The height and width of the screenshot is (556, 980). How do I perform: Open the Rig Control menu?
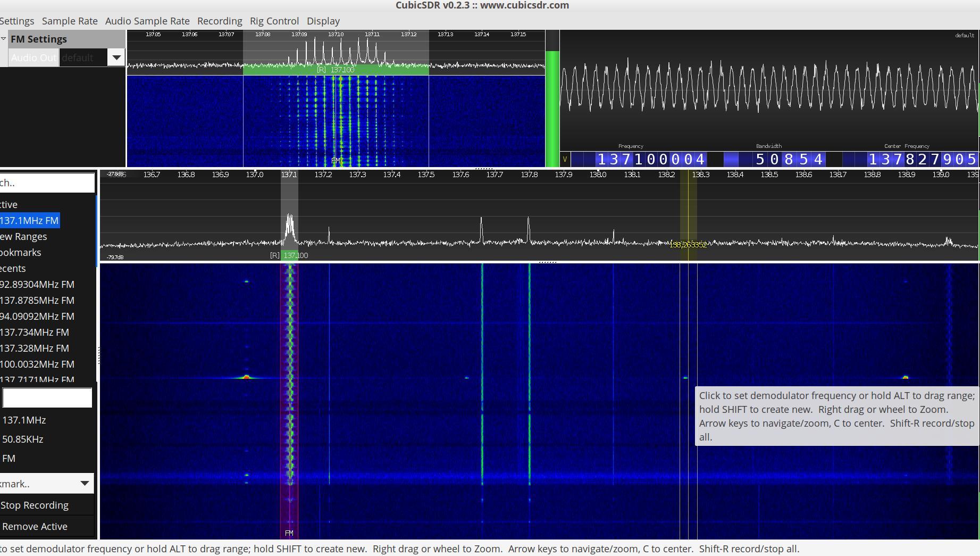coord(274,21)
